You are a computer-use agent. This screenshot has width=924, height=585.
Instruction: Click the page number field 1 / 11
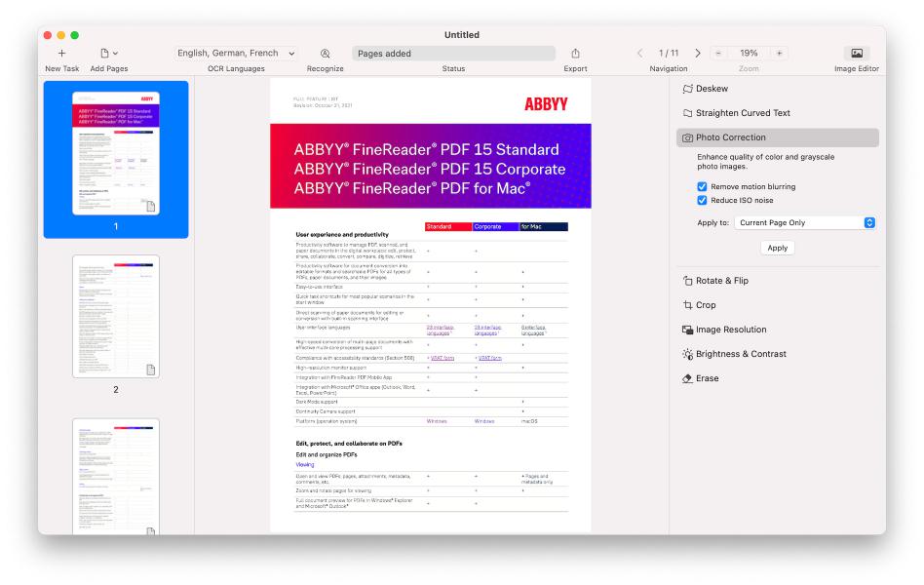669,53
